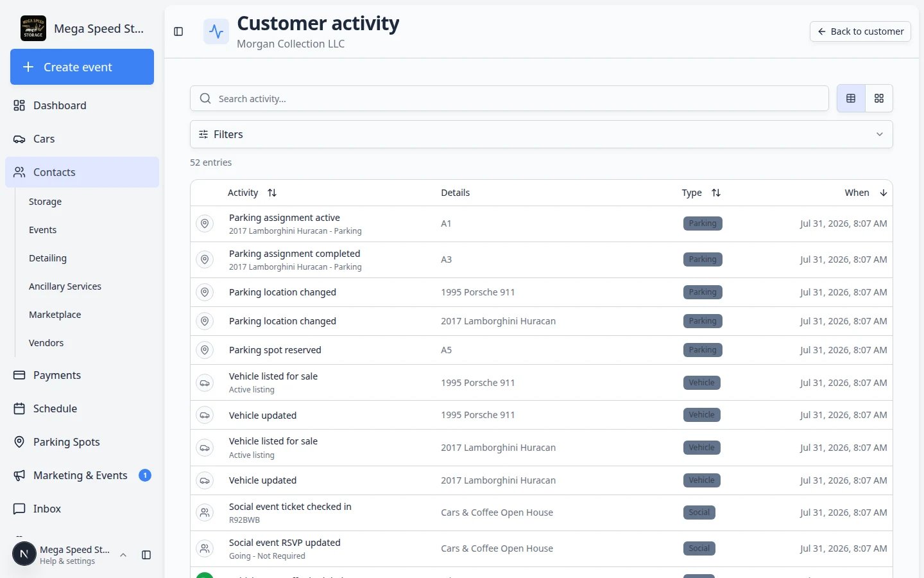Click the 52 entries count
This screenshot has height=578, width=924.
click(210, 162)
